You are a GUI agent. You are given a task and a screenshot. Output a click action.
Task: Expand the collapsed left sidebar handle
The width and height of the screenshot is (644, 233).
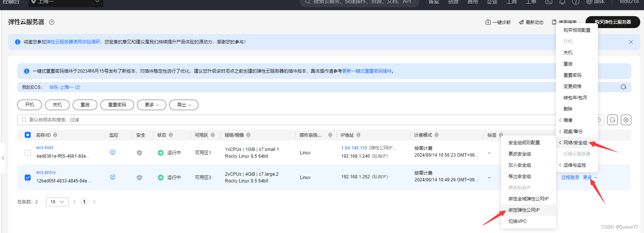coord(3,158)
